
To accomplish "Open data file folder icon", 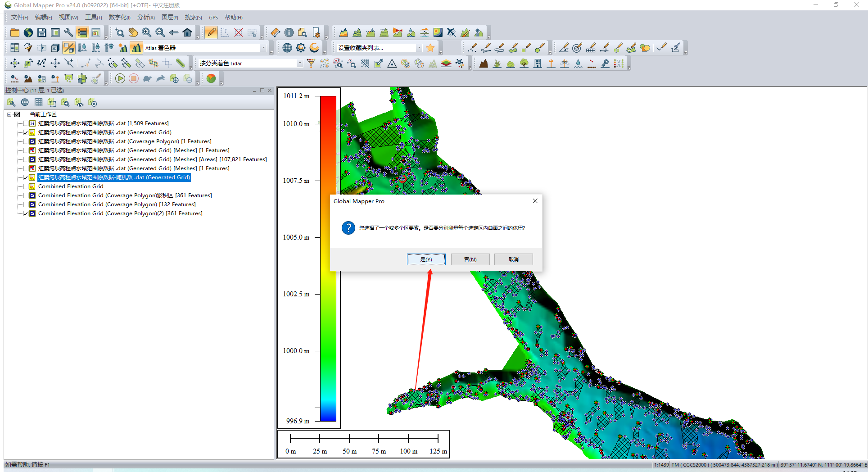I will coord(15,32).
